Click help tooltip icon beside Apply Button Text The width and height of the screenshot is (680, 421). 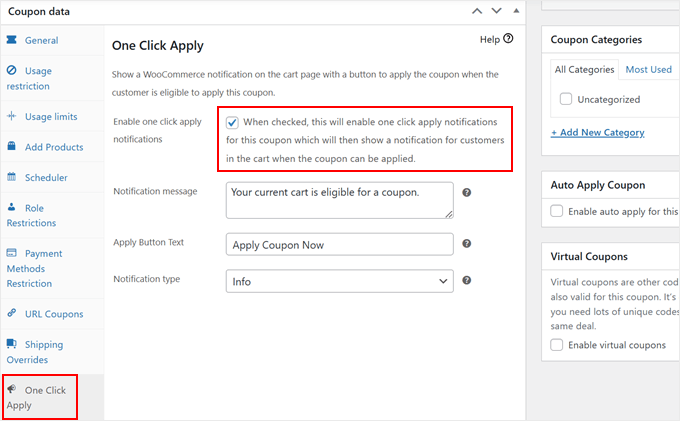point(467,243)
